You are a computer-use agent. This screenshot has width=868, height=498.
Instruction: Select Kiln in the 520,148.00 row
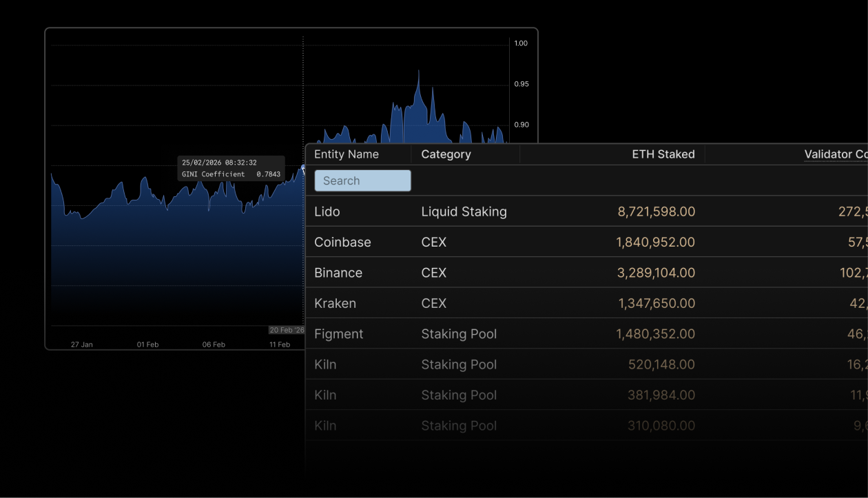tap(325, 364)
